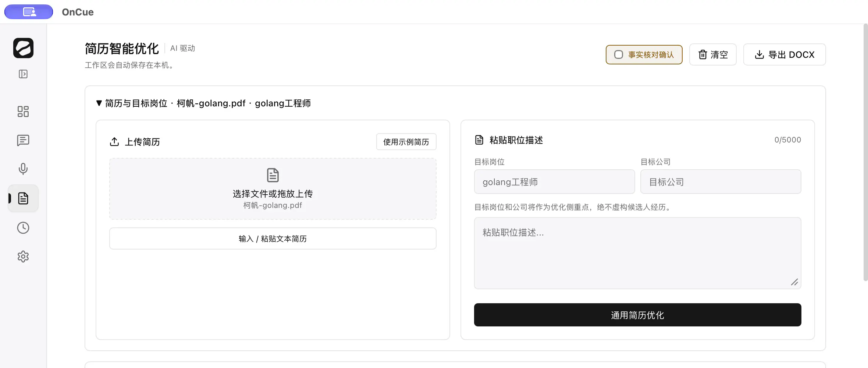The height and width of the screenshot is (368, 868).
Task: Click the OnCue title text
Action: (x=78, y=12)
